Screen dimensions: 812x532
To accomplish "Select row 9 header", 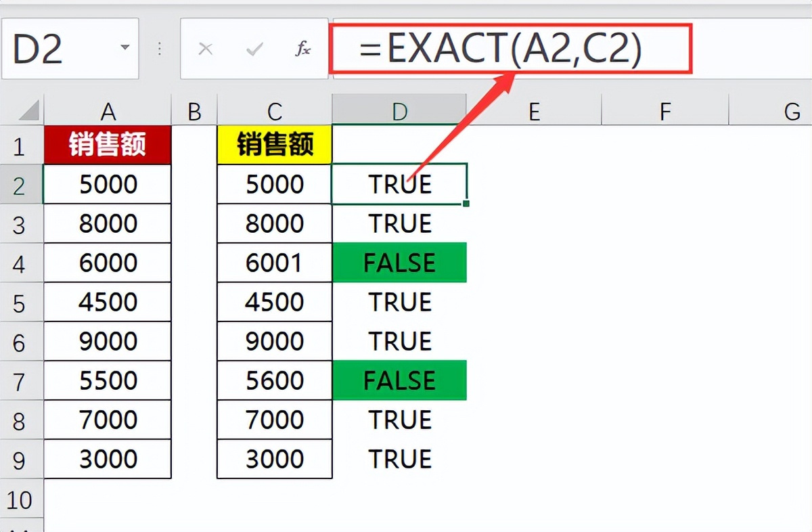I will pyautogui.click(x=22, y=459).
